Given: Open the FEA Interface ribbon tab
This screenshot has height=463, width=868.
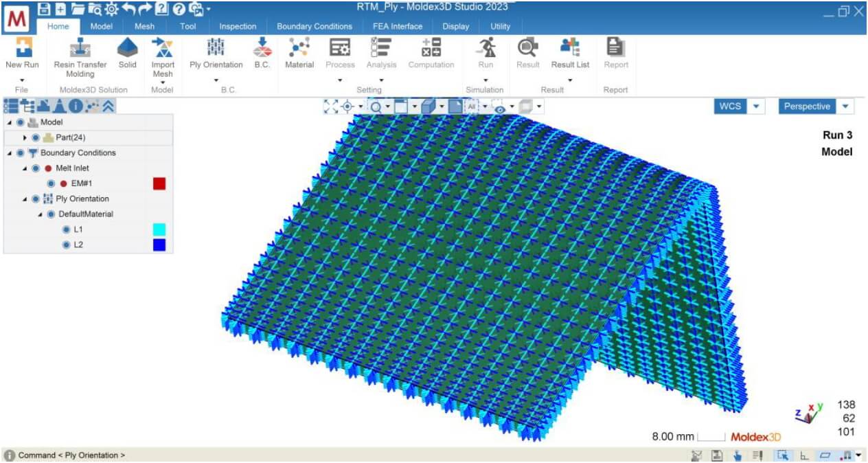Looking at the screenshot, I should click(398, 27).
